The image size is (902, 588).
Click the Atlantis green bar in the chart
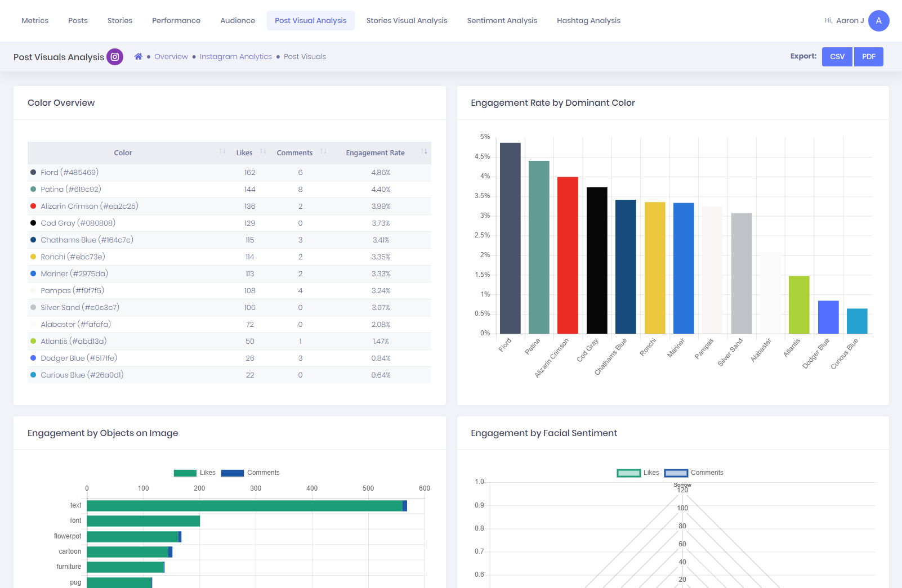point(799,305)
